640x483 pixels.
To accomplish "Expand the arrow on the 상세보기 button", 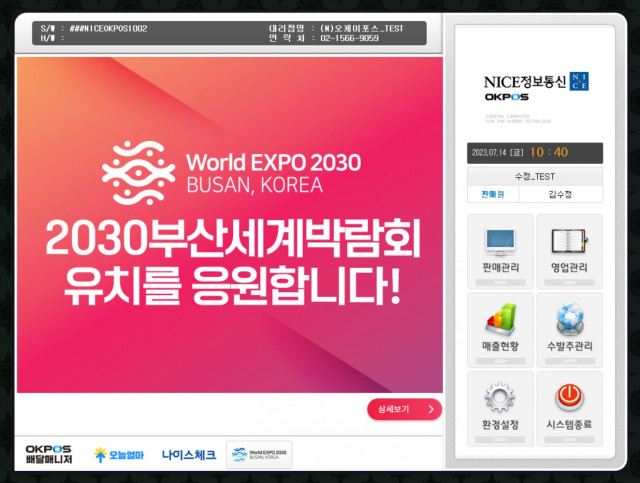I will (x=430, y=409).
